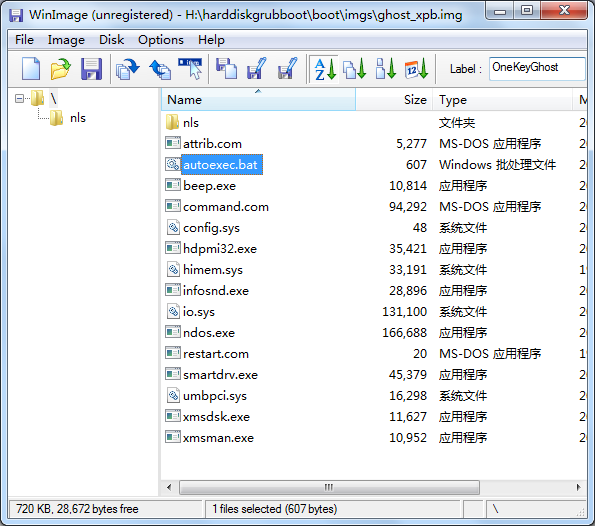Toggle sort by size toolbar button
Screen dimensions: 595x526
pos(386,69)
